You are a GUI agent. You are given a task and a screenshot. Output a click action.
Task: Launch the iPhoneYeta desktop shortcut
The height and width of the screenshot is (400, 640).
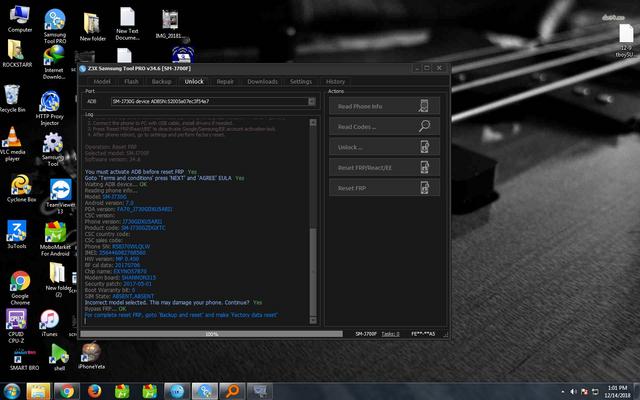coord(91,356)
